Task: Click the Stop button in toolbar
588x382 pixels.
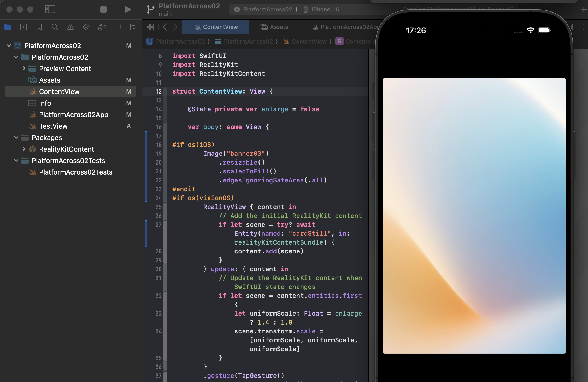Action: [x=103, y=9]
